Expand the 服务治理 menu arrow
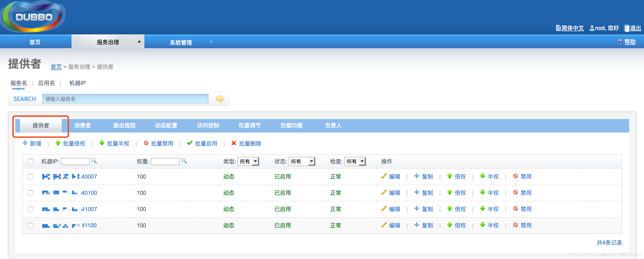 click(x=139, y=42)
